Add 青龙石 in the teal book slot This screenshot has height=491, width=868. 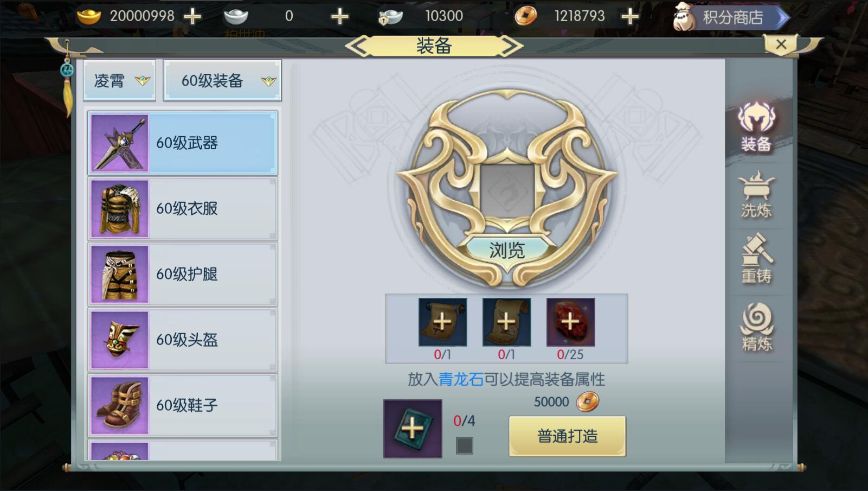click(413, 429)
